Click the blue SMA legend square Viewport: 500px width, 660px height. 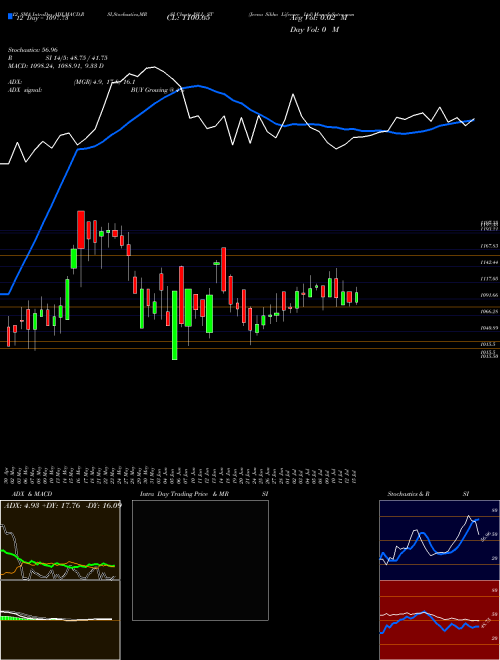[10, 16]
